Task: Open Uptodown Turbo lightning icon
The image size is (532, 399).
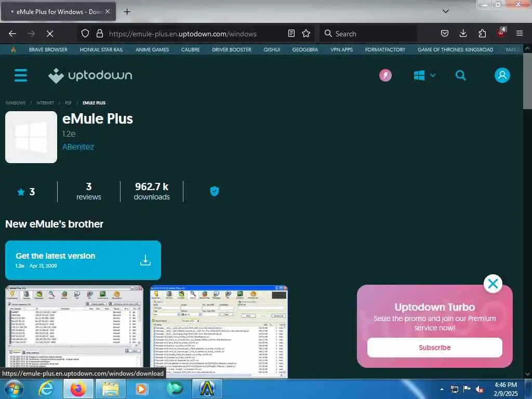Action: click(x=385, y=75)
